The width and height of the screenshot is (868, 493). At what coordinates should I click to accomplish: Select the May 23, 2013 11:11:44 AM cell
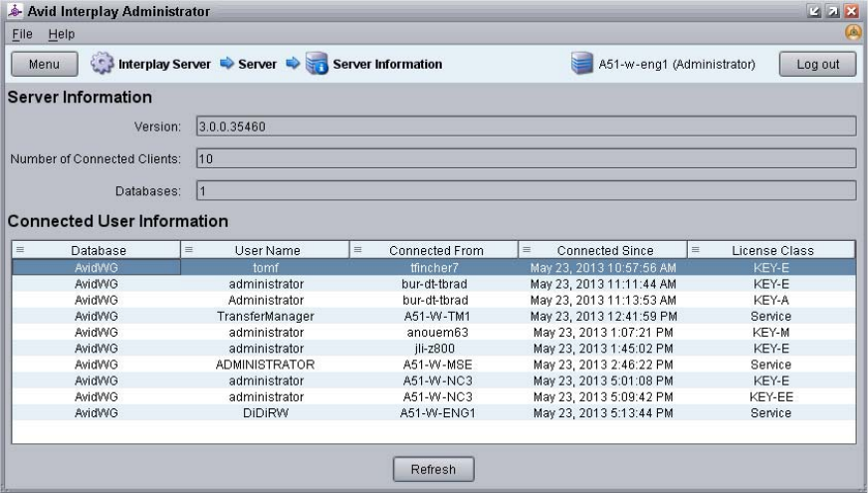(603, 284)
